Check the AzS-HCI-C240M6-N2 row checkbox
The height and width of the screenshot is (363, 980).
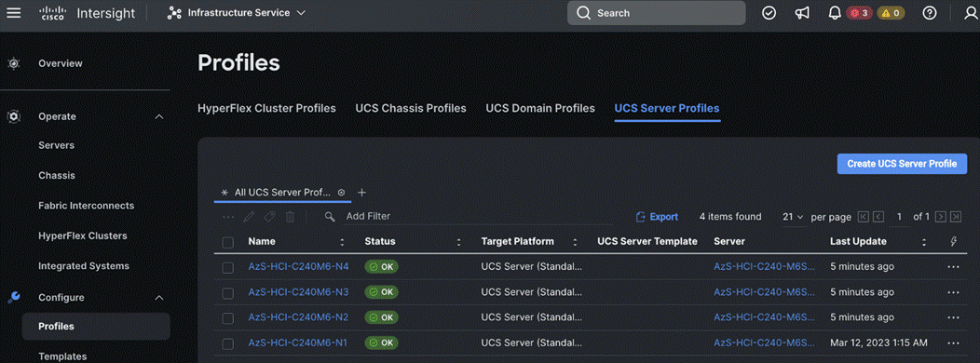(228, 318)
